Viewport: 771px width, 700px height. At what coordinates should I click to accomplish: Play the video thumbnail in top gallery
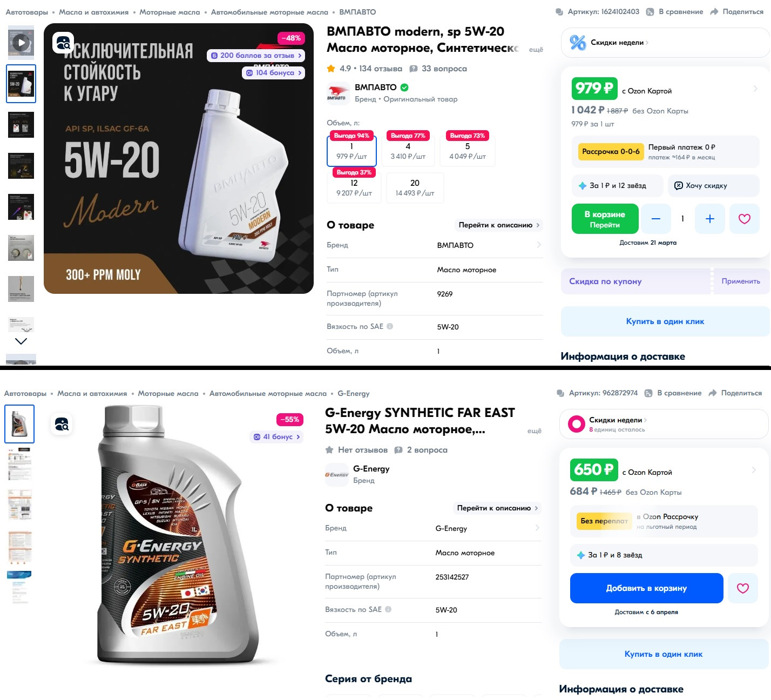(21, 42)
